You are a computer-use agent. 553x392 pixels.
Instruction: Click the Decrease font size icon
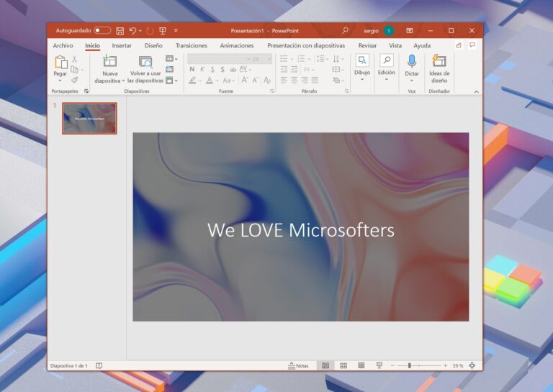pos(256,81)
